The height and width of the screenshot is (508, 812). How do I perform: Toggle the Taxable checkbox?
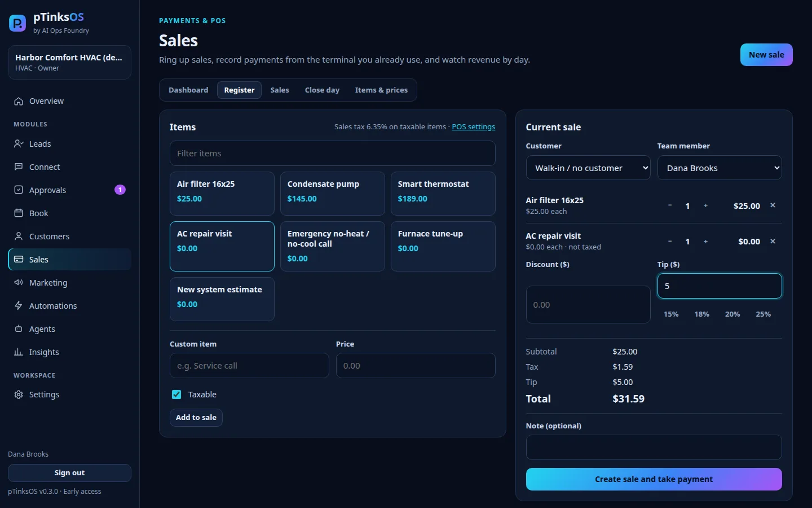point(176,395)
